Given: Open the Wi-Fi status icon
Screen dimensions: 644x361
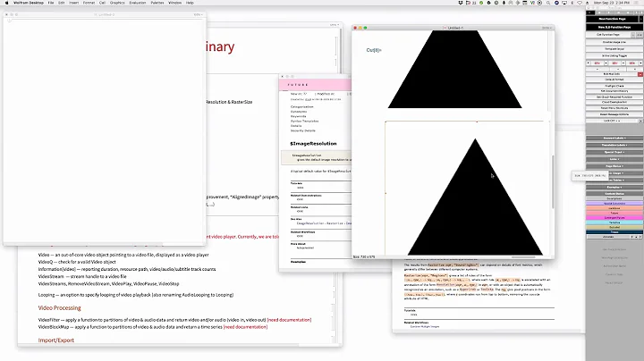Looking at the screenshot, I should pos(580,3).
